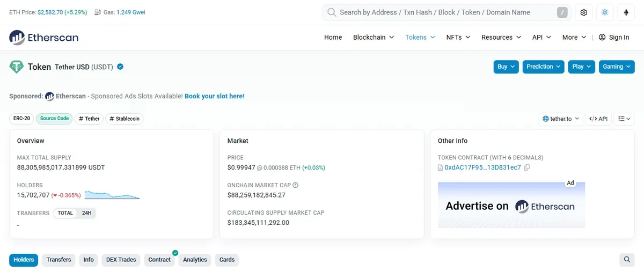Click circulating market cap $183,345,111,292.00
Screen dimensions: 644x271
(258, 222)
